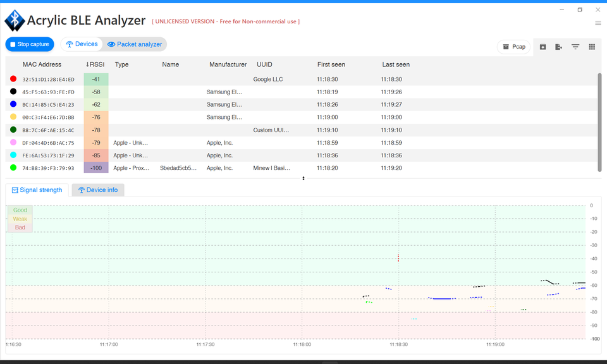
Task: Sort by Type column header
Action: click(121, 64)
